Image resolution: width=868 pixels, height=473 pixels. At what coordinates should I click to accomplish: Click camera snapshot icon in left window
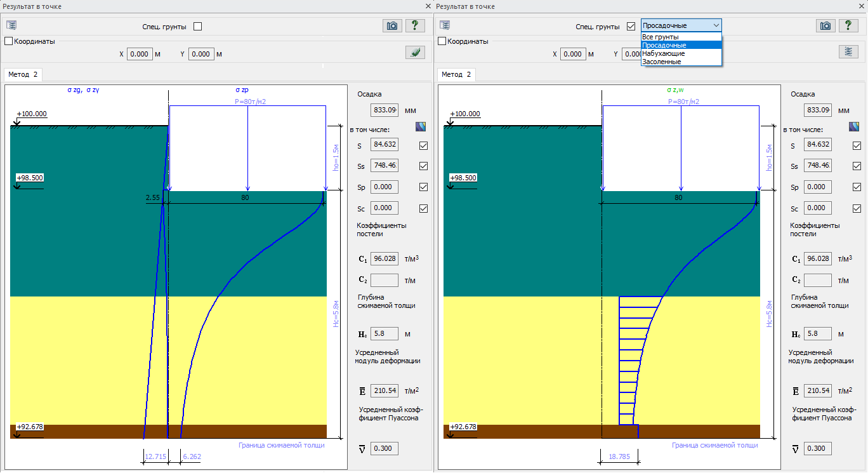(393, 25)
